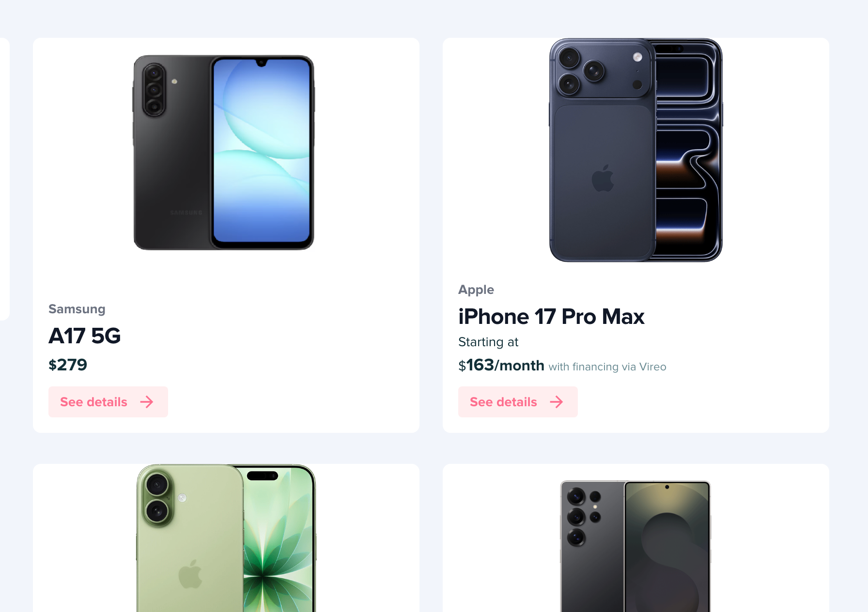This screenshot has height=612, width=868.
Task: Click the partially visible card at left edge
Action: point(4,179)
